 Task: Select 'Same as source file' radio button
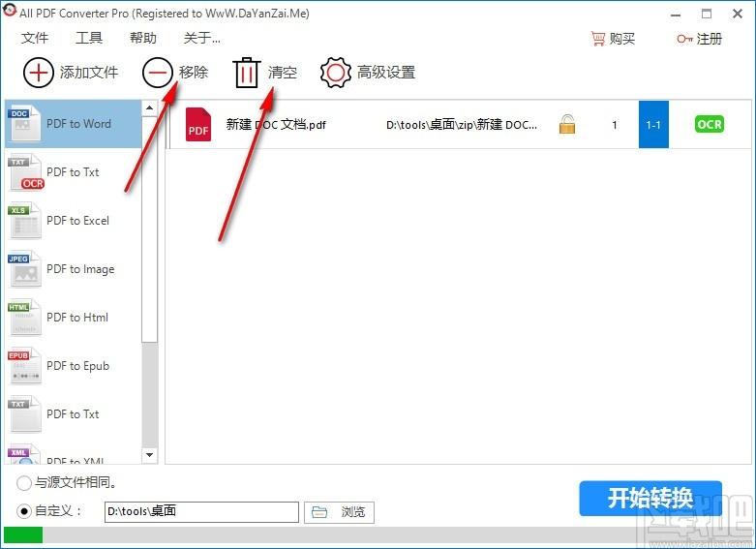click(x=23, y=483)
